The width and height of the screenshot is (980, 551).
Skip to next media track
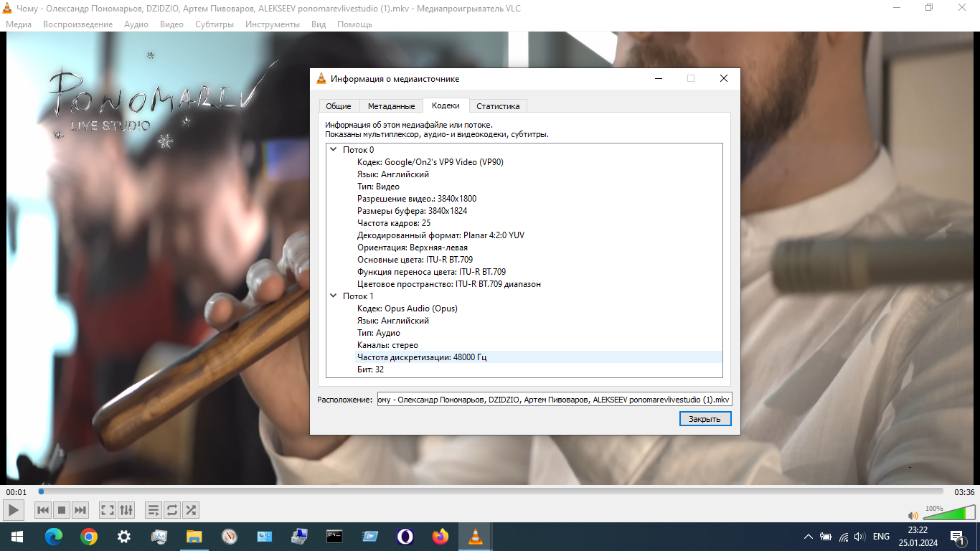pos(80,510)
